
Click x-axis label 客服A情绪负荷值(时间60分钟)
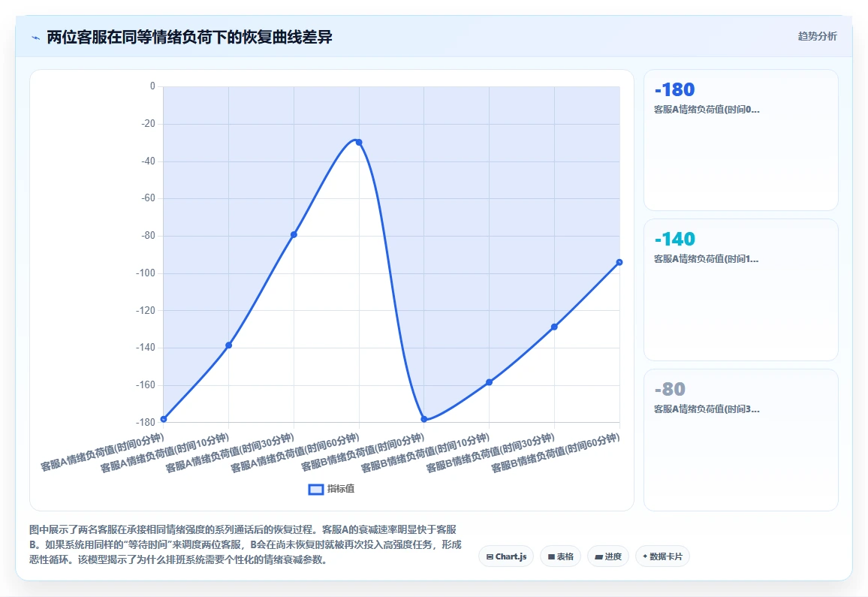[295, 454]
